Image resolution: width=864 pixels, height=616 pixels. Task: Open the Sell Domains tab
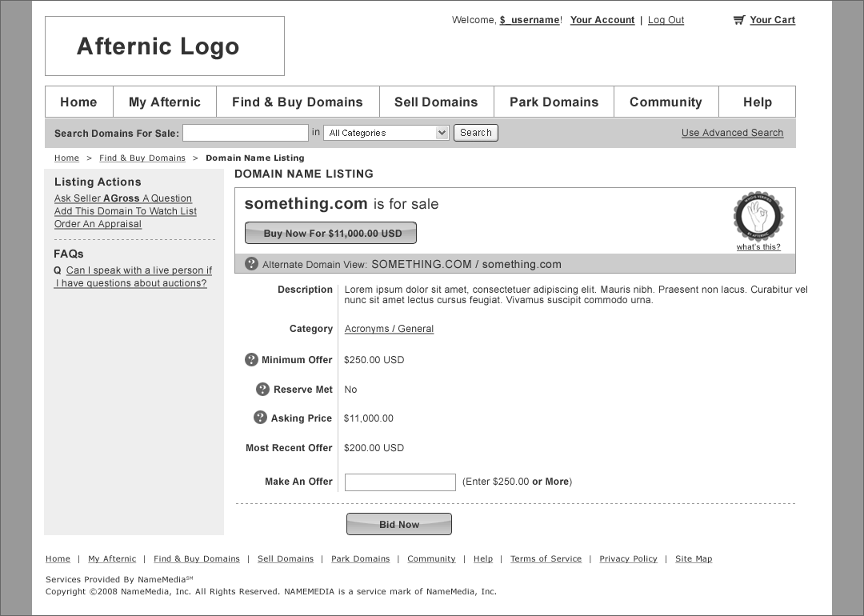pyautogui.click(x=437, y=102)
